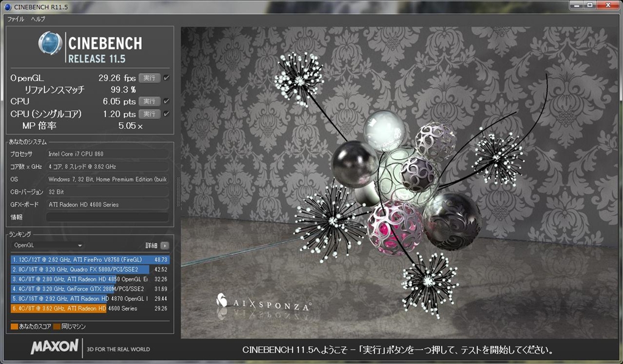623x364 pixels.
Task: Run the OpenGL test with 実行
Action: pos(150,78)
